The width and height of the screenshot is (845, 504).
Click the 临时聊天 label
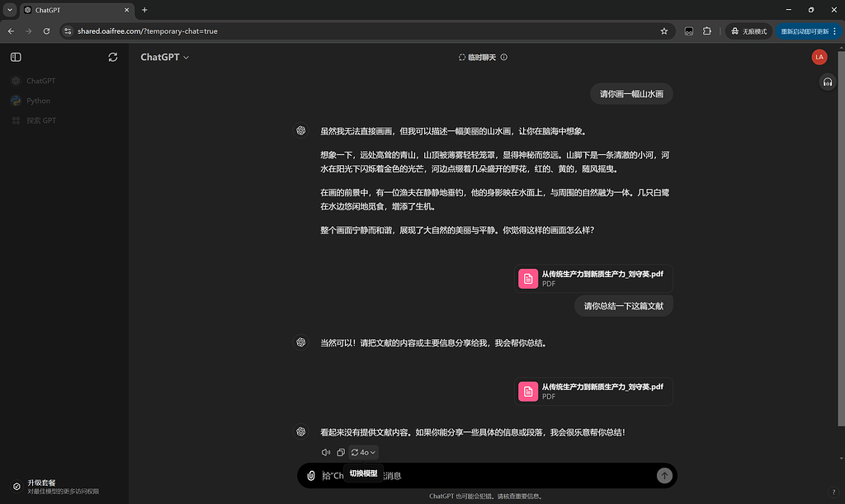coord(481,57)
